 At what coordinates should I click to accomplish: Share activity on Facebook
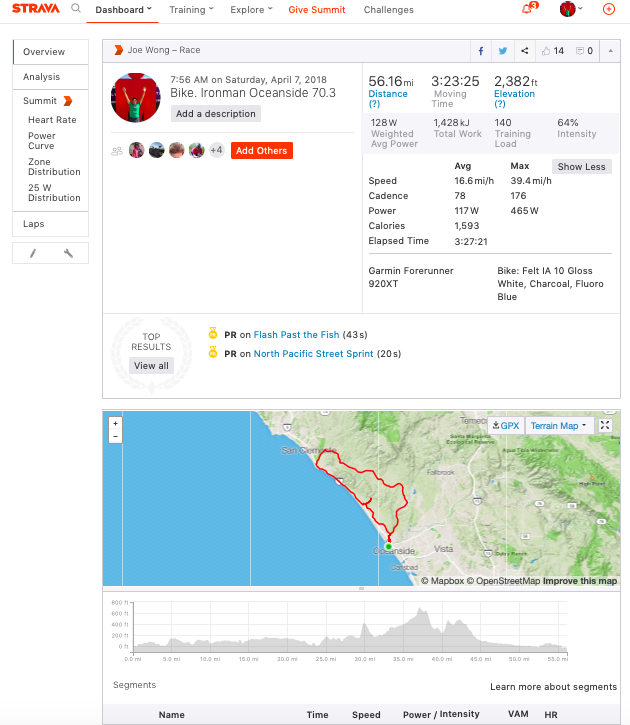coord(481,51)
